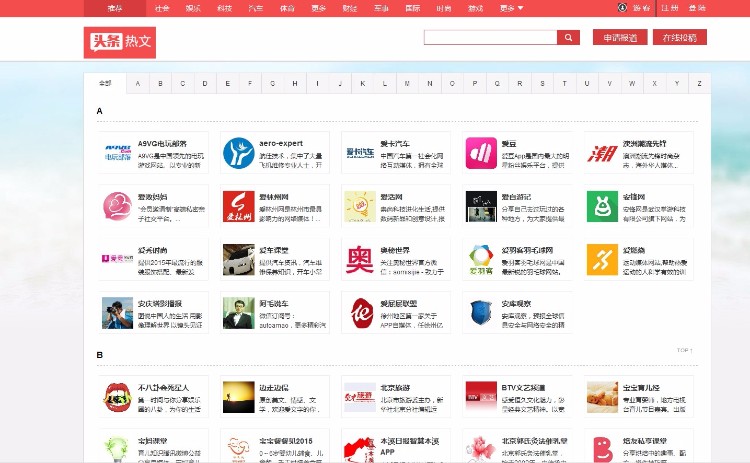The image size is (750, 463).
Task: Open the 北京旅游 title link
Action: [x=395, y=388]
